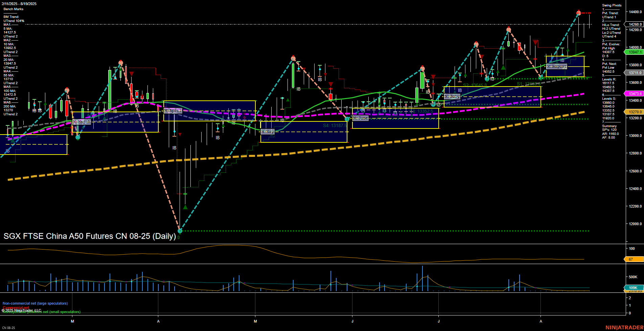Expand the Bench Marks legend
This screenshot has height=331, width=644.
[x=14, y=9]
